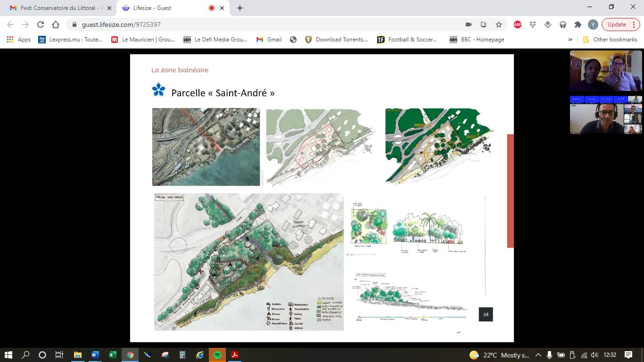Show hidden system tray icons
This screenshot has height=362, width=644.
(x=539, y=355)
